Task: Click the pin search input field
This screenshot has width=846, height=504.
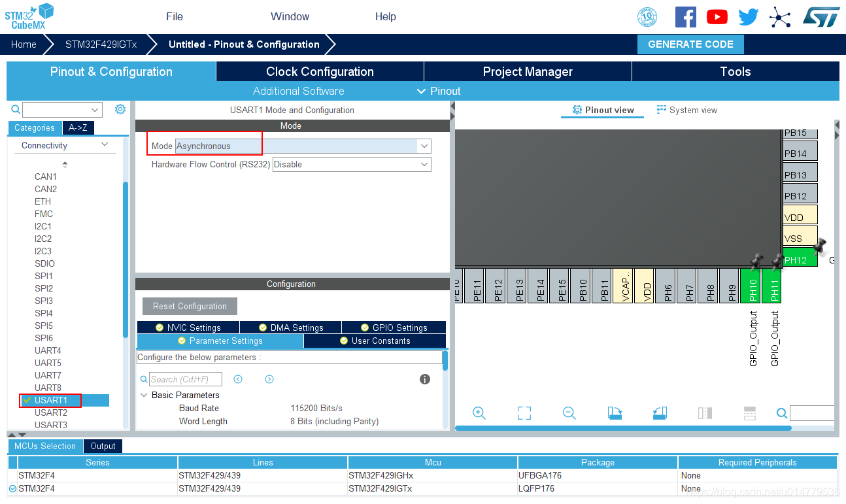Action: point(812,413)
